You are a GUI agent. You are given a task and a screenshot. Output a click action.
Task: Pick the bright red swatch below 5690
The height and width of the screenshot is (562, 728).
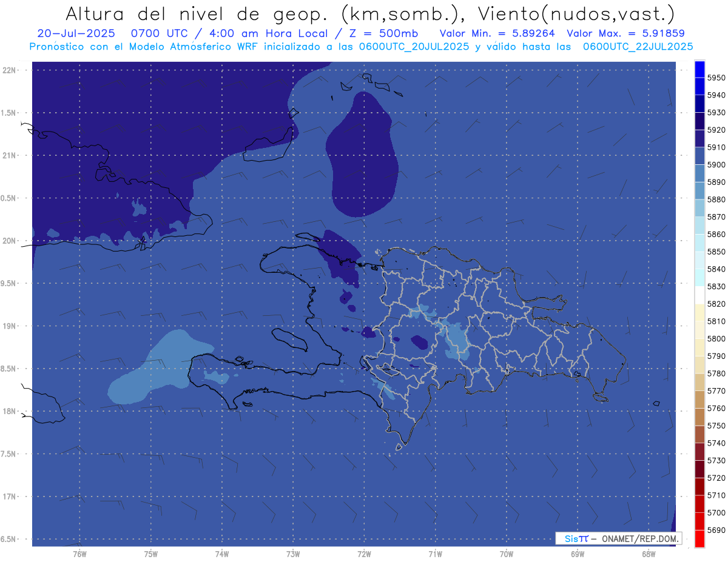(x=699, y=539)
